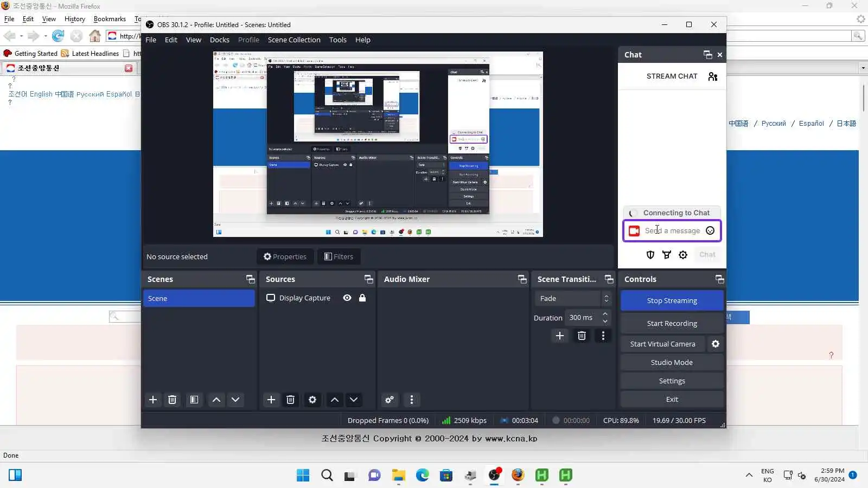The width and height of the screenshot is (868, 488).
Task: Switch to Firefox from taskbar
Action: 518,475
